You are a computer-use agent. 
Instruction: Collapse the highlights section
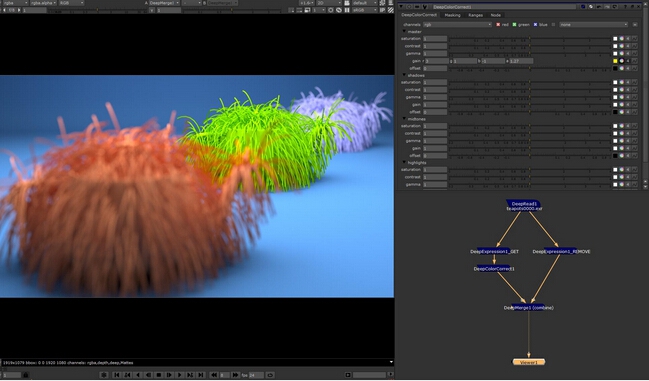(x=404, y=163)
